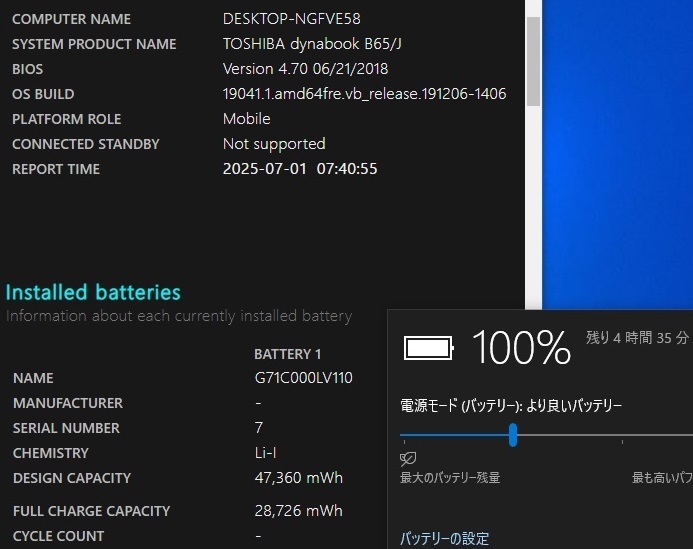Click the 100% battery percentage text
Viewport: 693px width, 549px height.
tap(522, 348)
